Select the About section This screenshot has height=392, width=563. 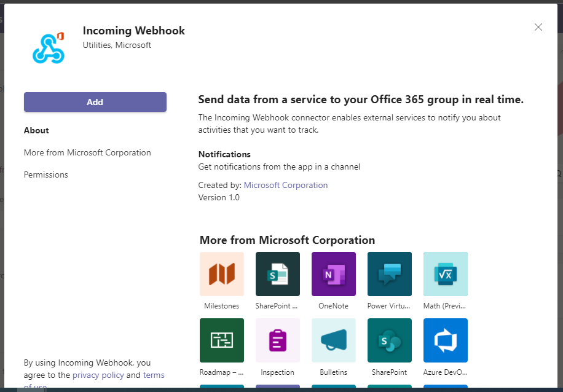36,130
